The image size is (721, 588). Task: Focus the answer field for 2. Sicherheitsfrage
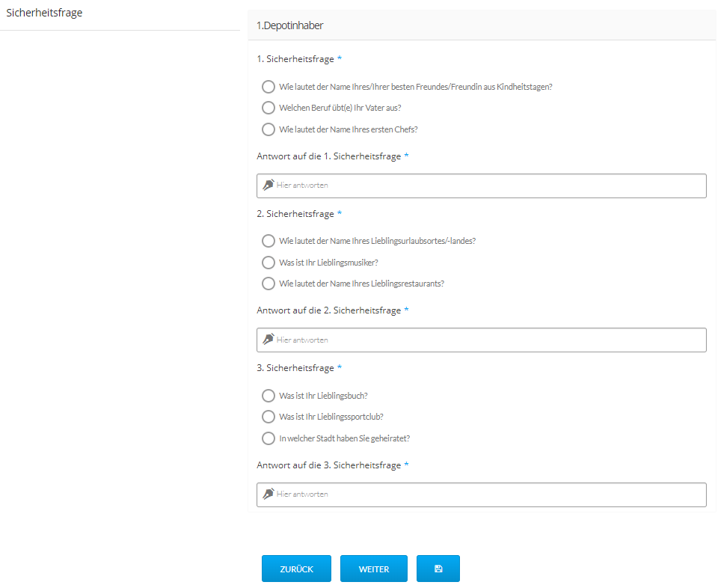tap(486, 340)
